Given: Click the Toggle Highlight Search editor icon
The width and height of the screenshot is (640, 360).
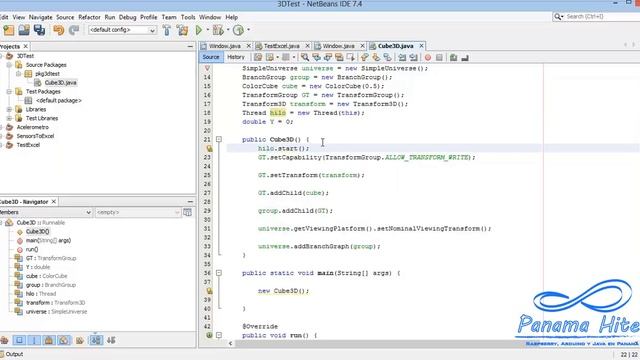Looking at the screenshot, I should coord(339,58).
